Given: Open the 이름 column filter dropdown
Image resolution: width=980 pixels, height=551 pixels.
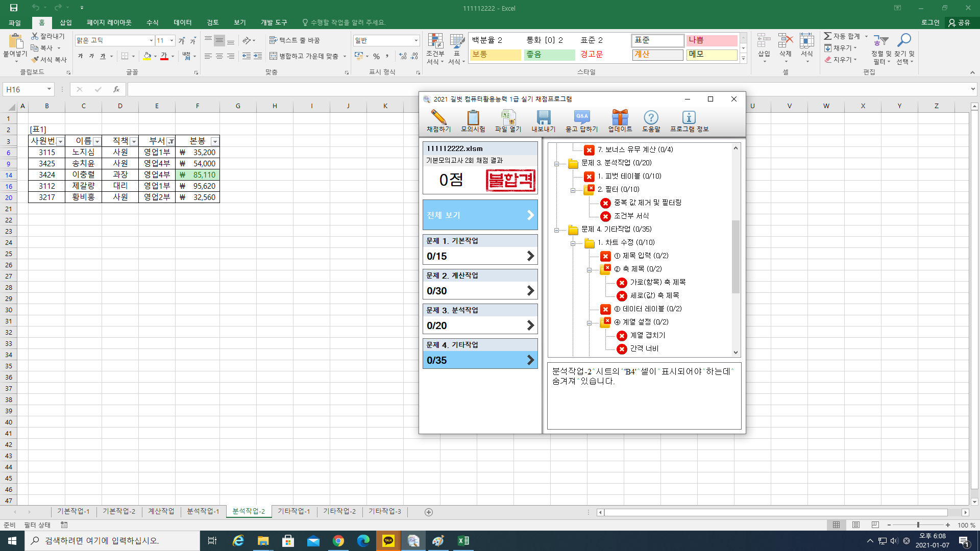Looking at the screenshot, I should coord(97,141).
